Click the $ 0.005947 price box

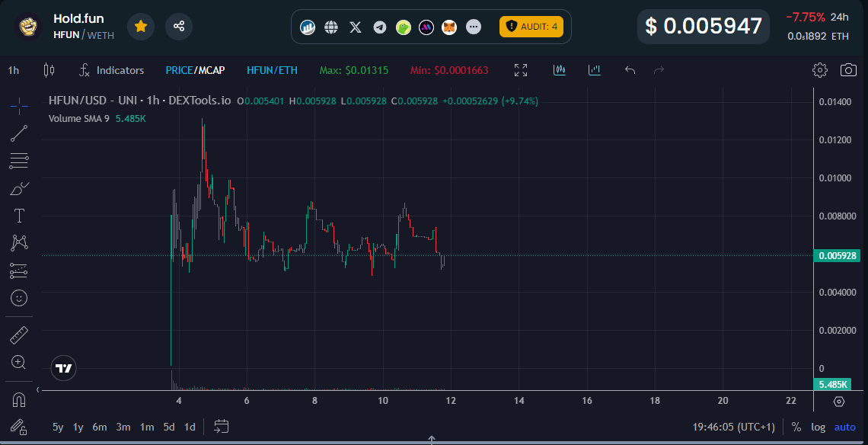click(x=704, y=26)
